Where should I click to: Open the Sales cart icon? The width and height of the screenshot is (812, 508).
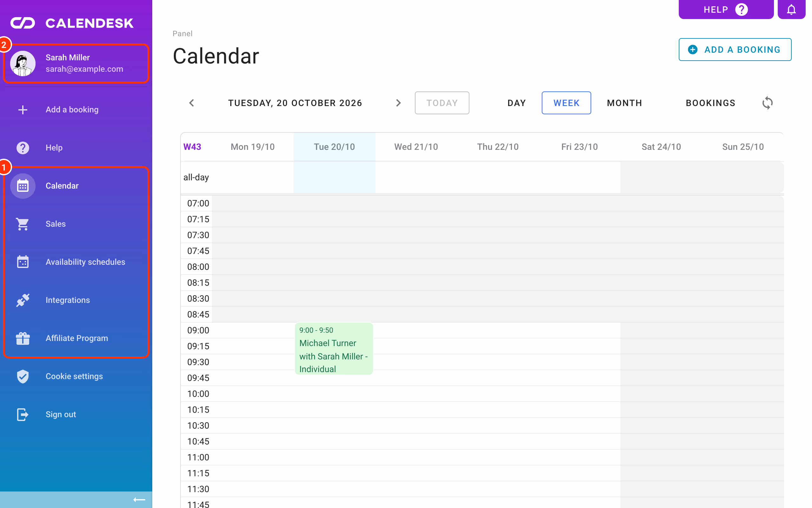pos(23,224)
